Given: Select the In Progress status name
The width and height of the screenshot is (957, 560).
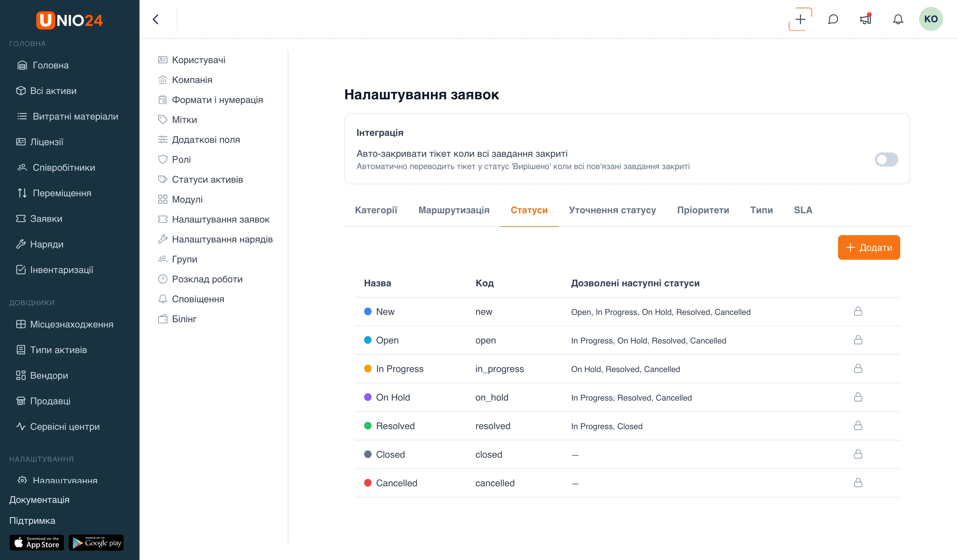Looking at the screenshot, I should [399, 369].
